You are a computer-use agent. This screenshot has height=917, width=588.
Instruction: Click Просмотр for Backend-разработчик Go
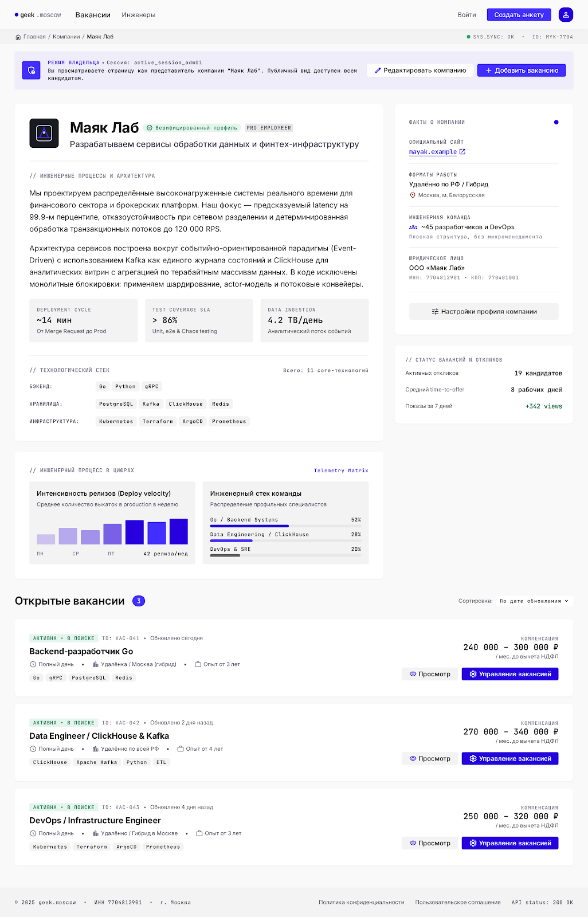coord(430,674)
